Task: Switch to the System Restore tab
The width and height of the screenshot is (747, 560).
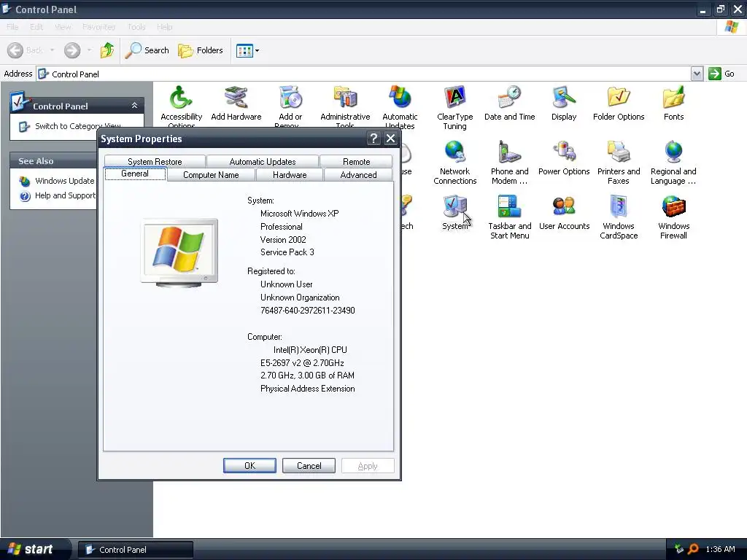Action: [x=155, y=161]
